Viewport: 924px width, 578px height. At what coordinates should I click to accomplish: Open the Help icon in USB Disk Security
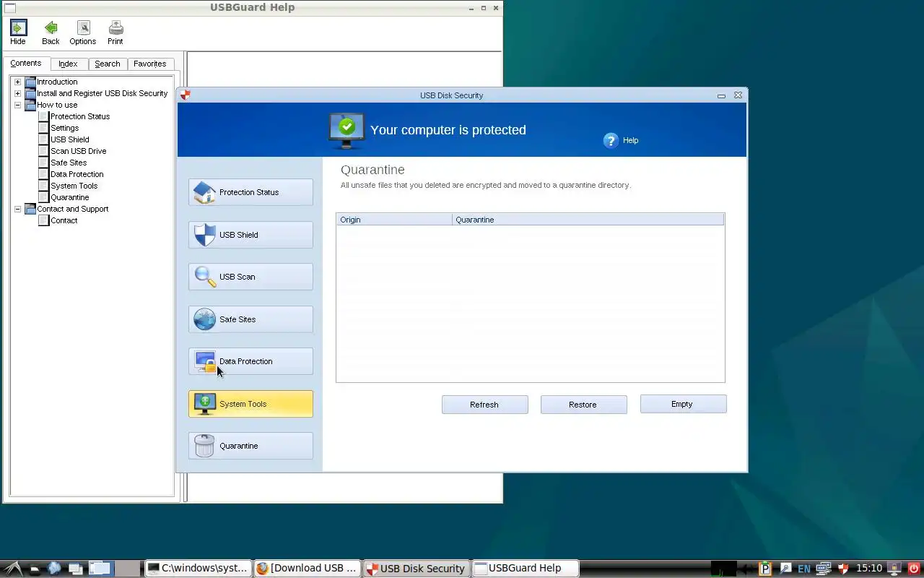(x=611, y=140)
